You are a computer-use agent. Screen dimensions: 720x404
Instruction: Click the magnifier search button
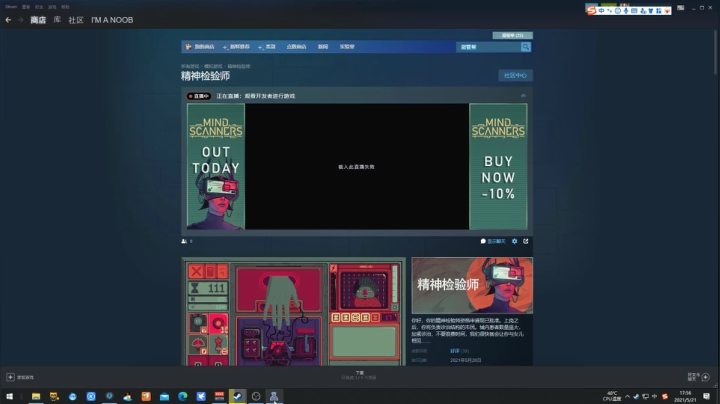(526, 47)
